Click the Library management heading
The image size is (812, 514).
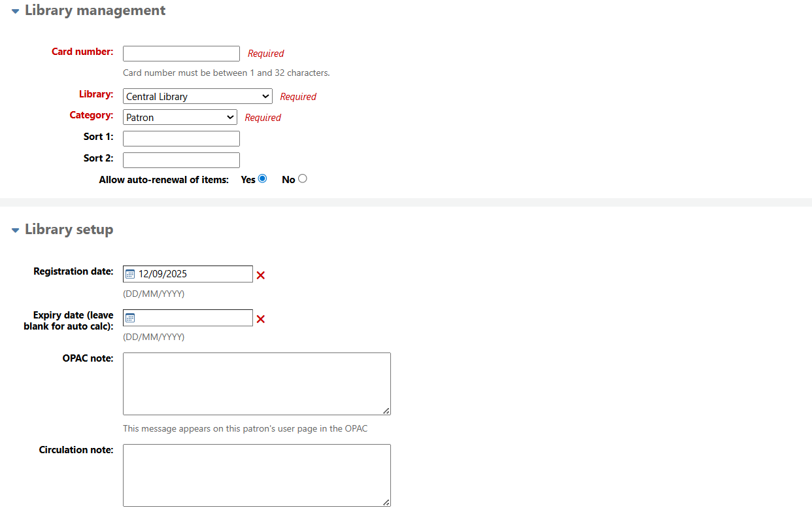(x=95, y=10)
